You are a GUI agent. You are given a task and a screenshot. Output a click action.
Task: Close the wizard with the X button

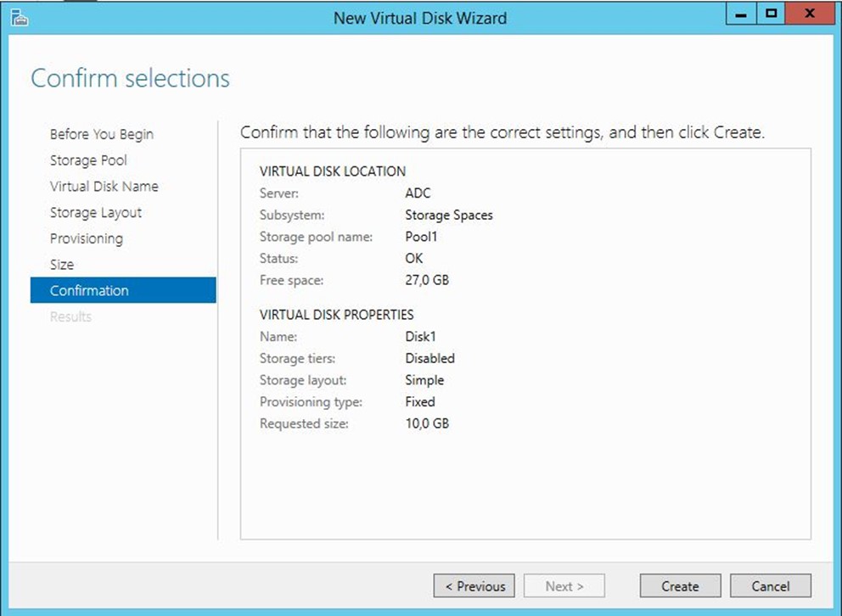(810, 14)
